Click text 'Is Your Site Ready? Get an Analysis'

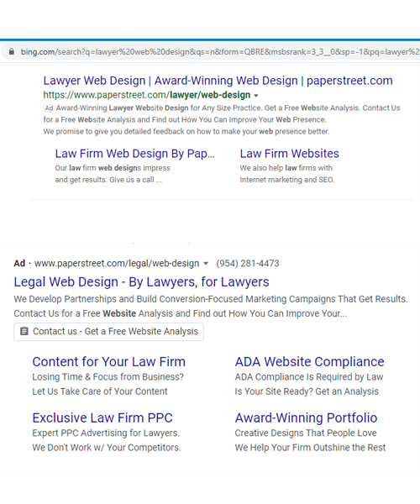coord(307,391)
